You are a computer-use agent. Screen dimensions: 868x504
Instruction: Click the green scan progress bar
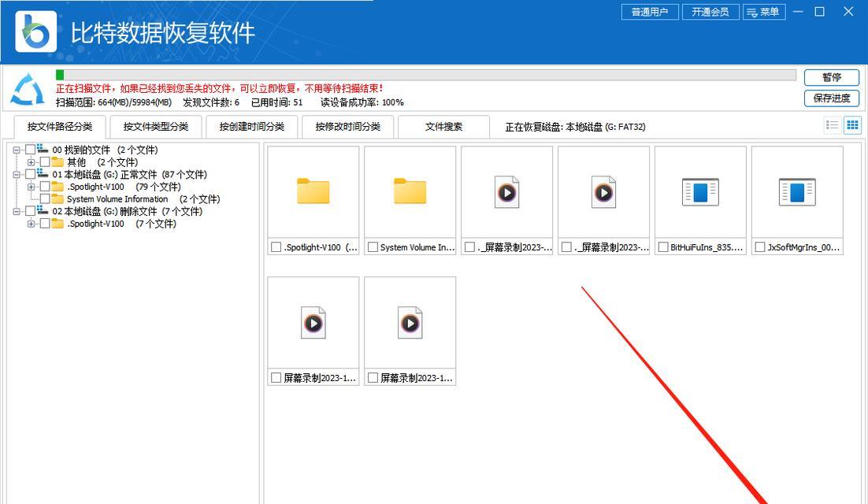click(x=425, y=75)
